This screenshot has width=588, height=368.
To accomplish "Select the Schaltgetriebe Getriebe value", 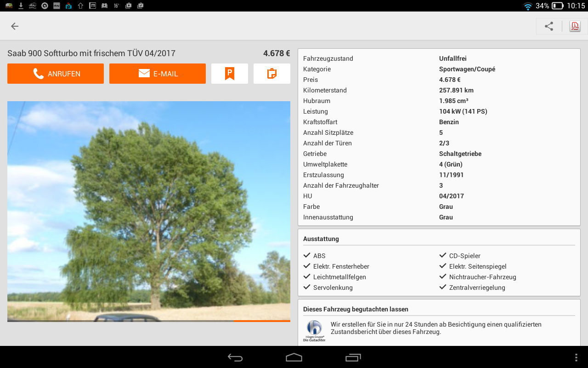I will click(x=460, y=154).
